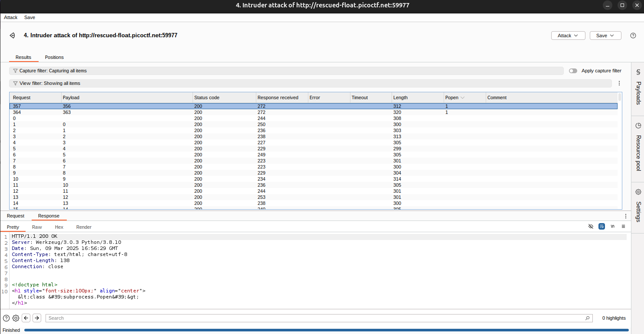This screenshot has width=644, height=334.
Task: Toggle show non-printable characters (\n) button
Action: [x=612, y=227]
